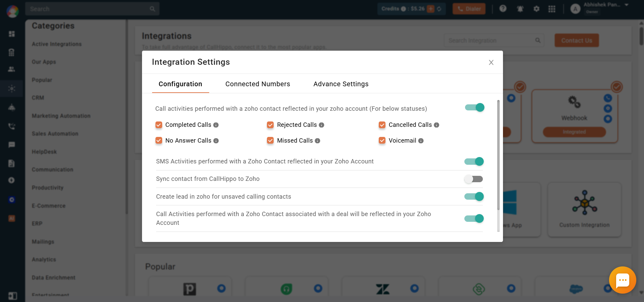
Task: Open the Configuration tab
Action: 180,84
